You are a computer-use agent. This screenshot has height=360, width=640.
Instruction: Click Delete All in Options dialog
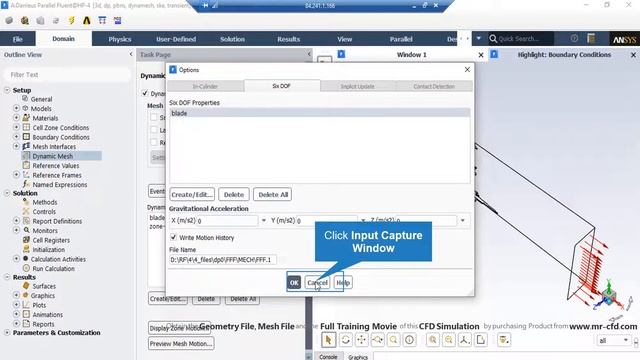(x=273, y=195)
